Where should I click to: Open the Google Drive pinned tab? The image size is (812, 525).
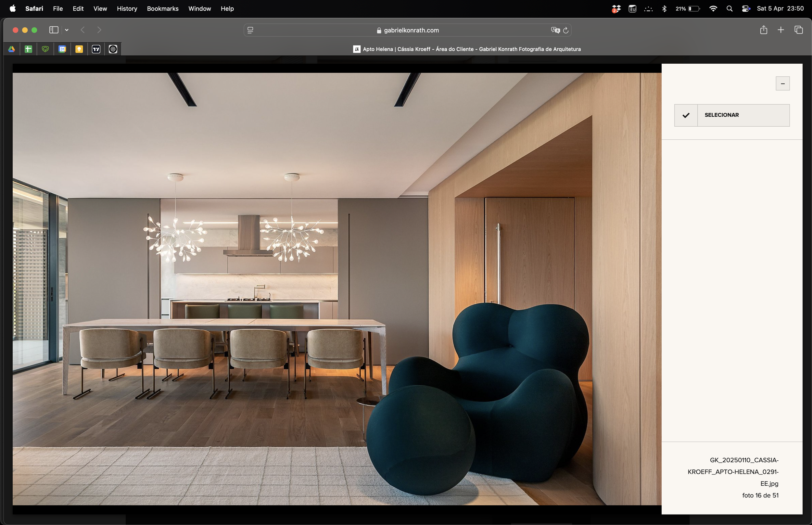[x=12, y=49]
